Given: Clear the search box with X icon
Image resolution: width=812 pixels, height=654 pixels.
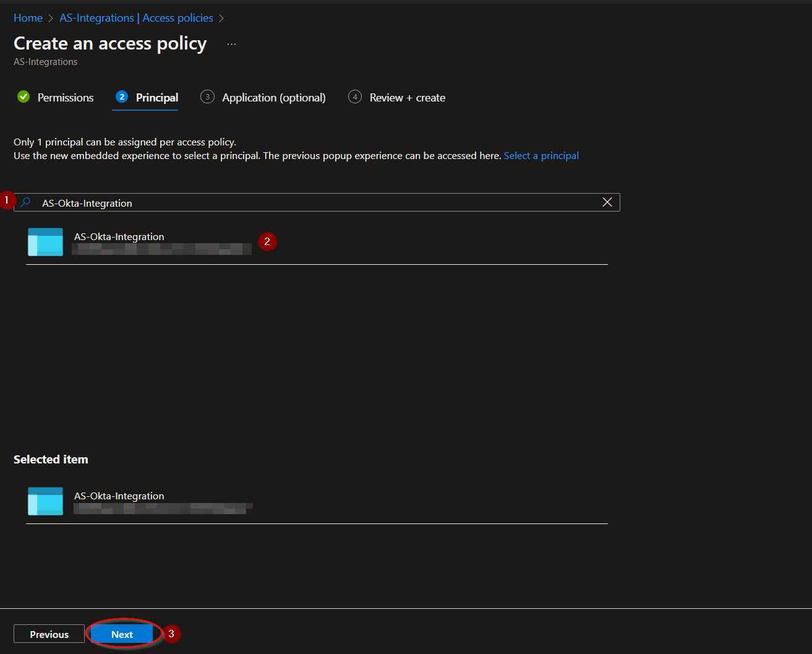Looking at the screenshot, I should pos(607,202).
